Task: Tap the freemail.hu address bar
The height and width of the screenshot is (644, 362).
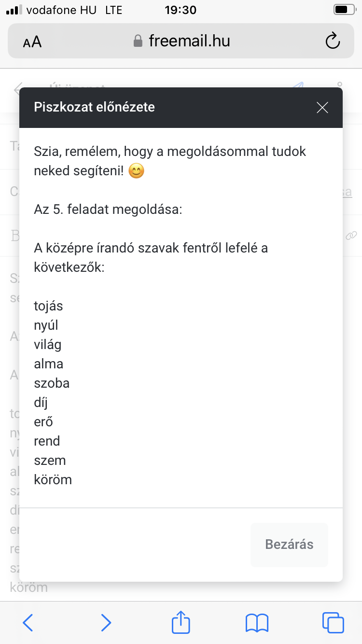Action: click(189, 41)
